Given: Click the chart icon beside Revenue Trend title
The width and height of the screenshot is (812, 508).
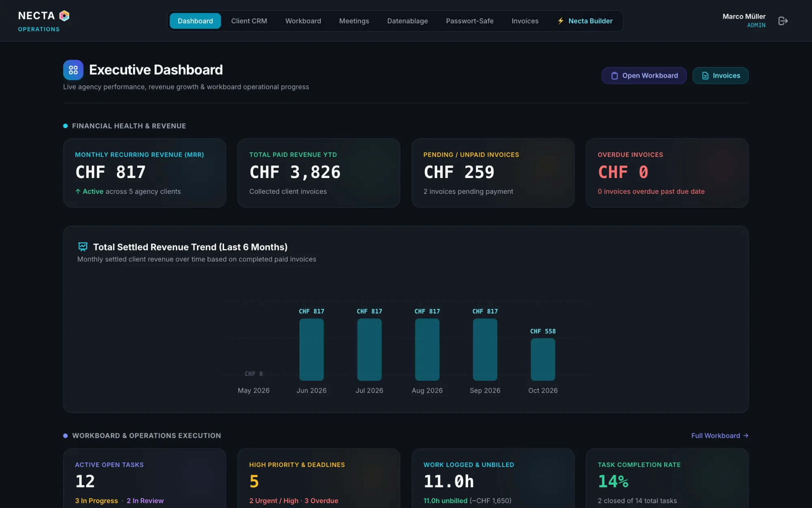Looking at the screenshot, I should point(83,247).
